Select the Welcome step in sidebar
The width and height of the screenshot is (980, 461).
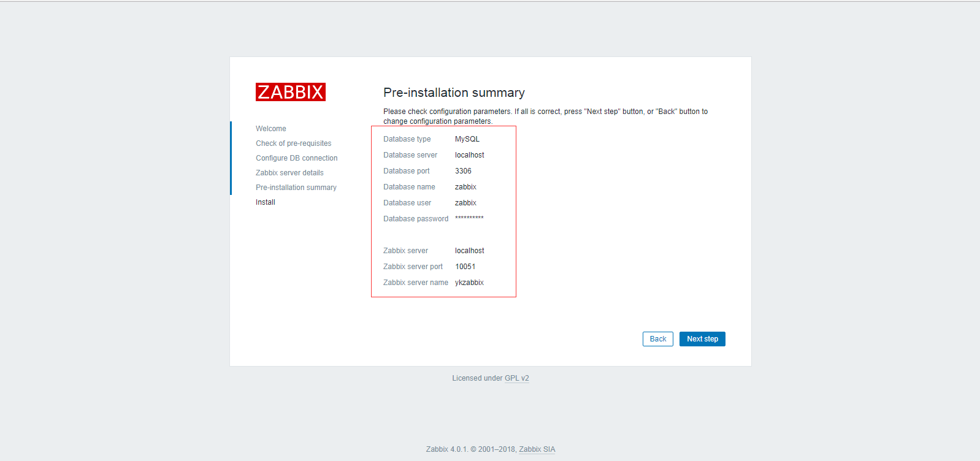click(271, 129)
